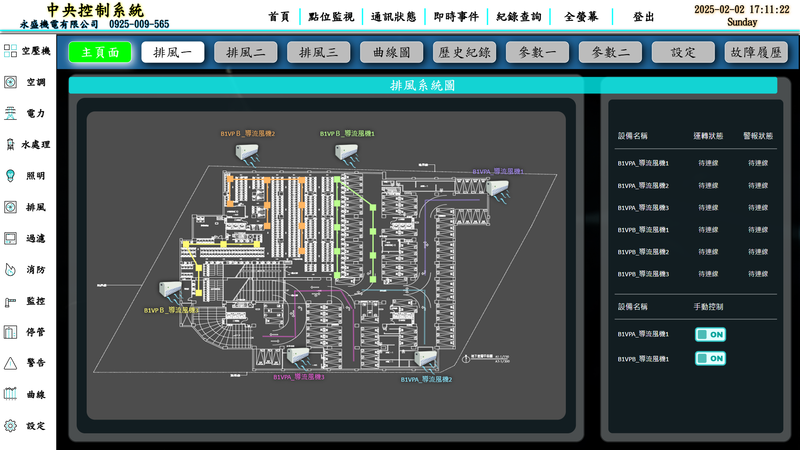Open the 故障履歷 fault history tab
This screenshot has width=800, height=450.
(x=756, y=52)
